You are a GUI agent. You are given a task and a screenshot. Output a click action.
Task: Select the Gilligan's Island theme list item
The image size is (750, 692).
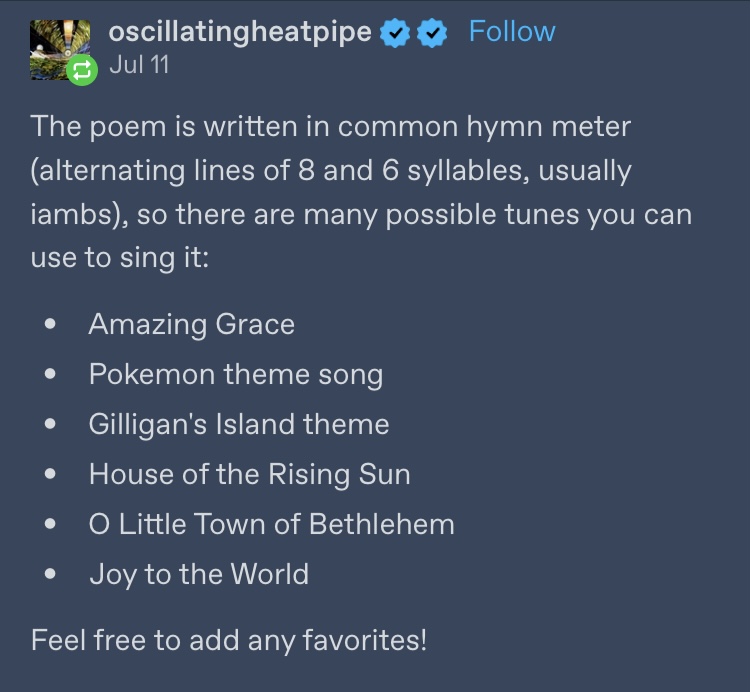click(x=239, y=424)
